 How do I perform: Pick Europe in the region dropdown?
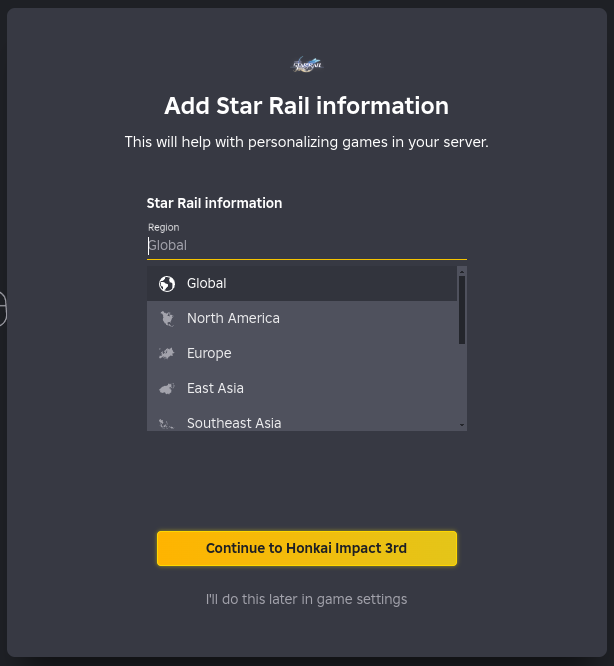click(x=209, y=354)
